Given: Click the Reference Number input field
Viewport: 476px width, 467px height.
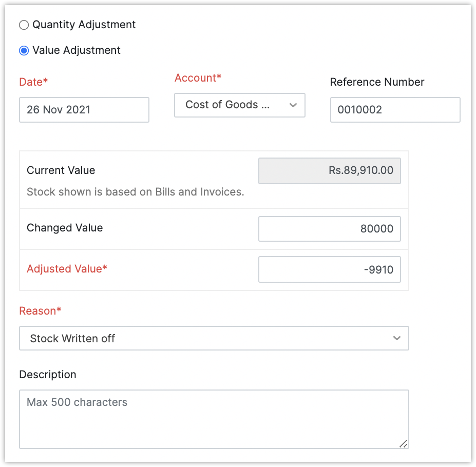Looking at the screenshot, I should point(395,110).
